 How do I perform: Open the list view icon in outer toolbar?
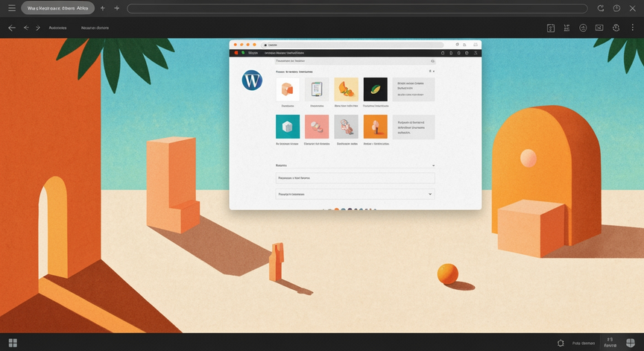(x=566, y=28)
